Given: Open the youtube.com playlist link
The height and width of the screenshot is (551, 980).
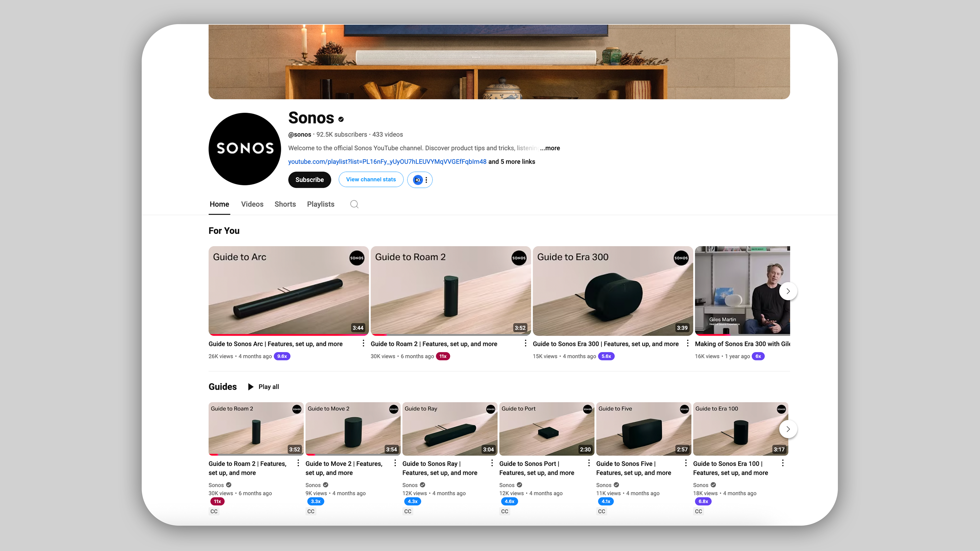Looking at the screenshot, I should pyautogui.click(x=387, y=162).
